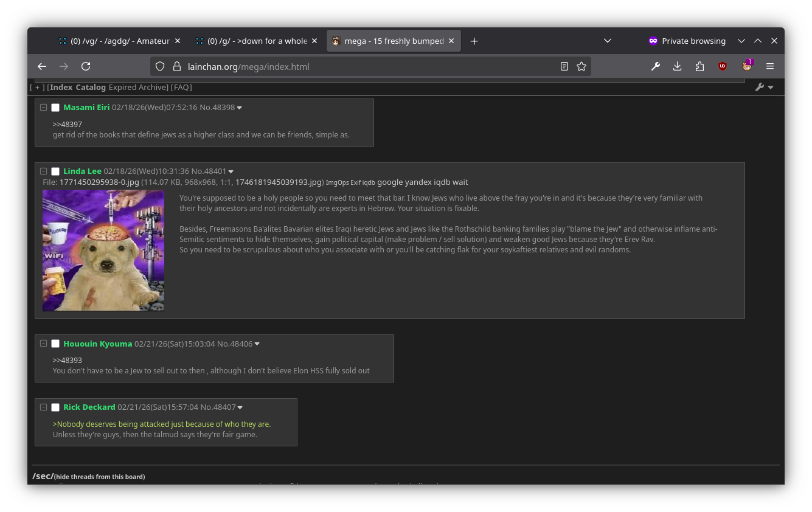
Task: Bookmark this page with the star icon
Action: click(581, 66)
